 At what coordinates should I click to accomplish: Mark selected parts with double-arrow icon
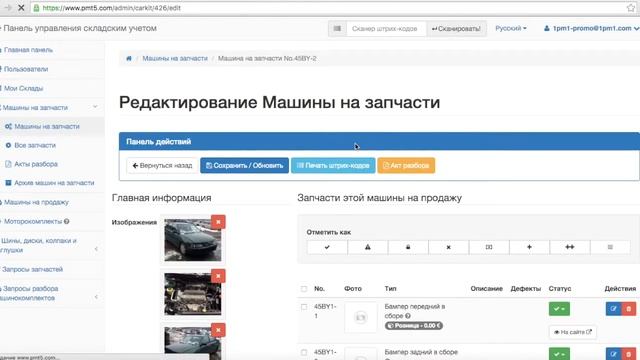pyautogui.click(x=569, y=247)
